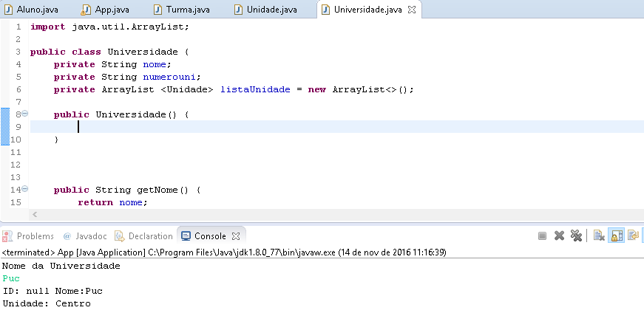
Task: Collapse the Universidade() constructor fold marker
Action: coord(24,114)
